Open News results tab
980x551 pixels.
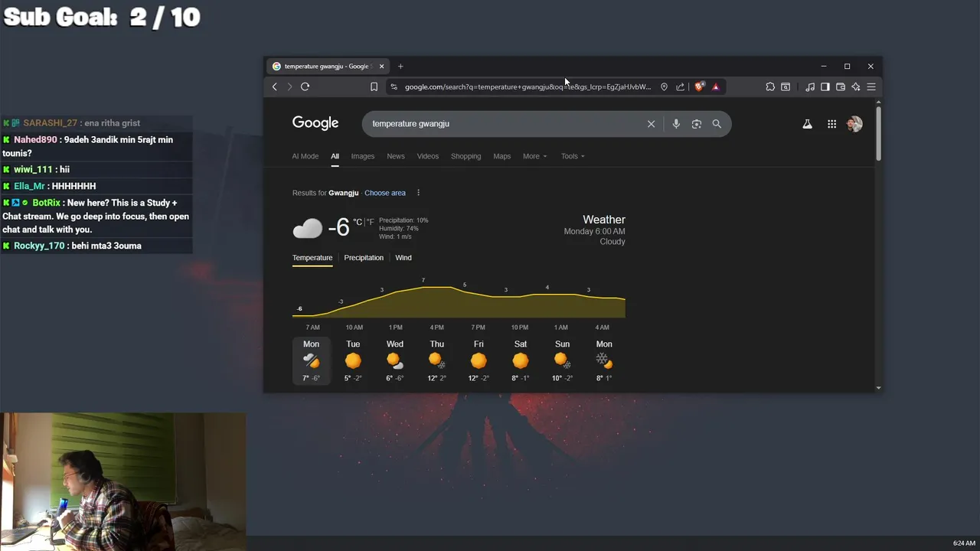pyautogui.click(x=396, y=156)
